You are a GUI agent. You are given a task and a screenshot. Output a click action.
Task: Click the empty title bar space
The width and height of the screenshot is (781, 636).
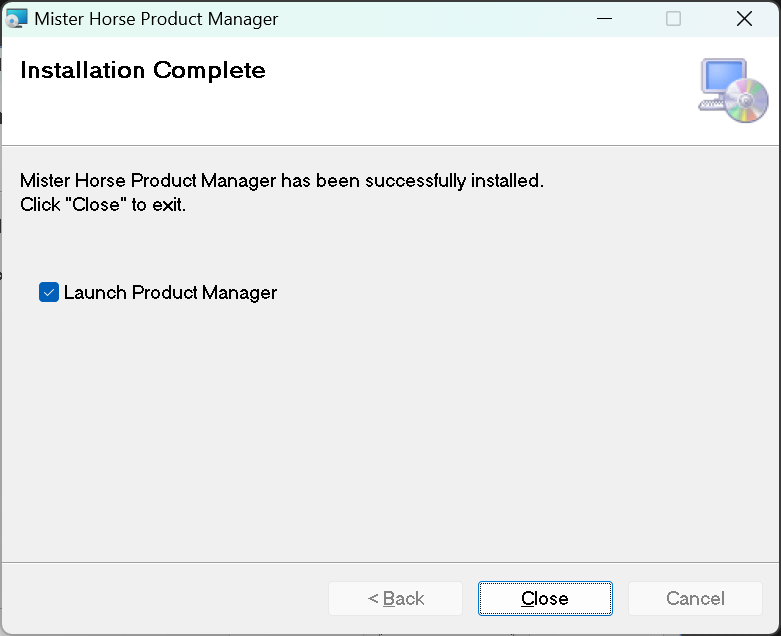[430, 18]
